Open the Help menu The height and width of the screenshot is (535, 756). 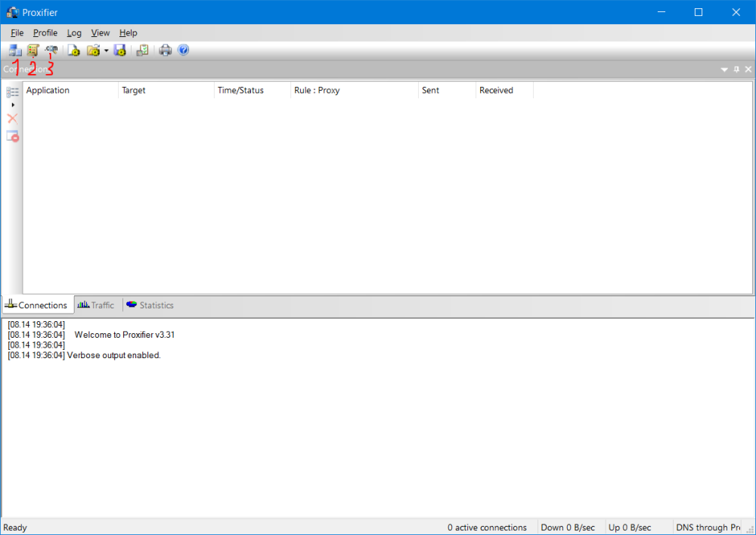coord(129,32)
